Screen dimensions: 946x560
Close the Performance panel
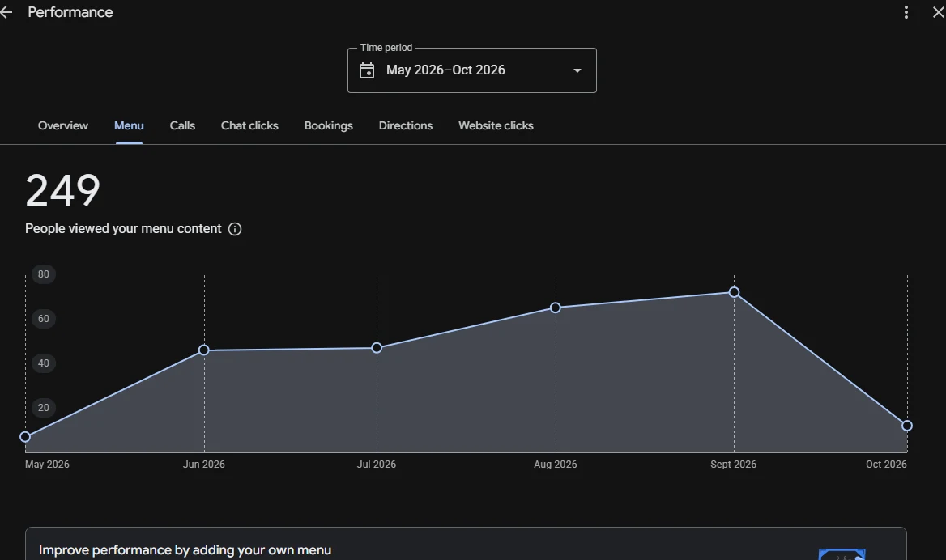(x=939, y=12)
